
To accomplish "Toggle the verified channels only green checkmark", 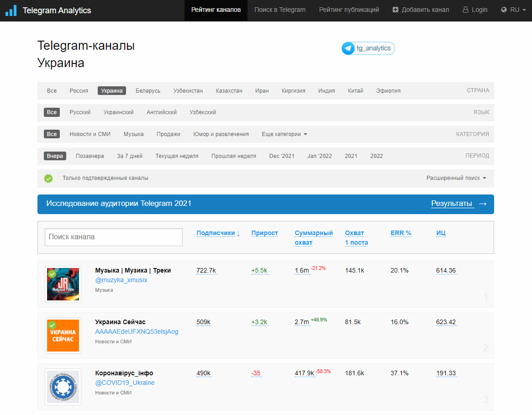I will pos(48,179).
